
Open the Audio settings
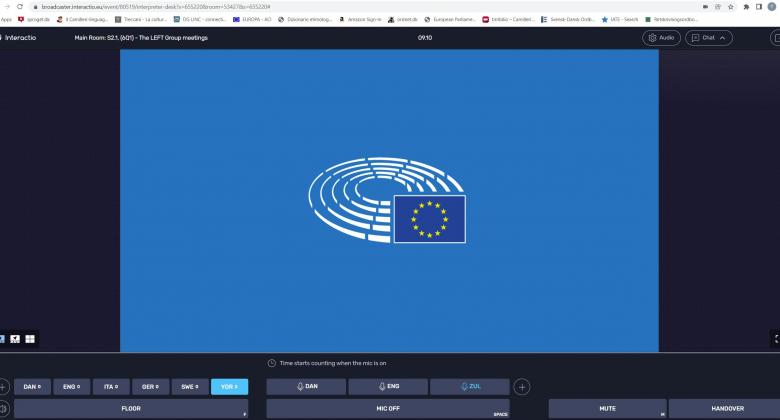coord(661,38)
